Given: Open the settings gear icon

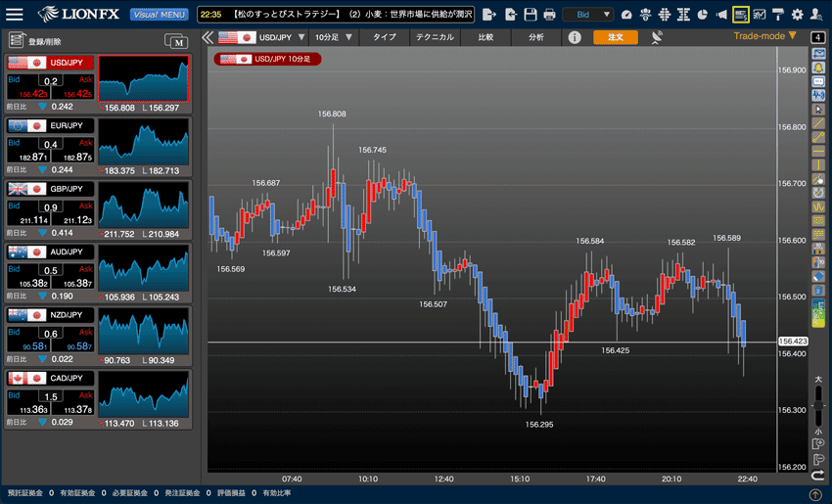Looking at the screenshot, I should [x=798, y=15].
